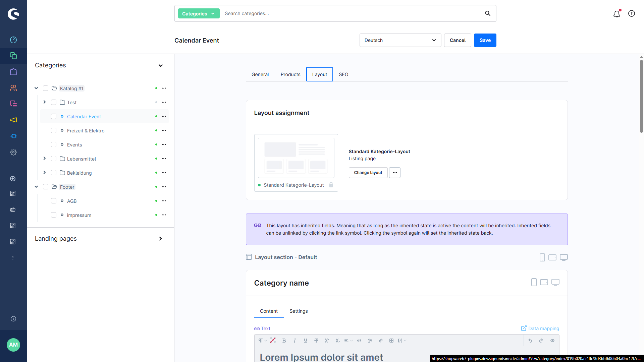The height and width of the screenshot is (362, 644).
Task: Open the notifications bell
Action: coord(616,14)
